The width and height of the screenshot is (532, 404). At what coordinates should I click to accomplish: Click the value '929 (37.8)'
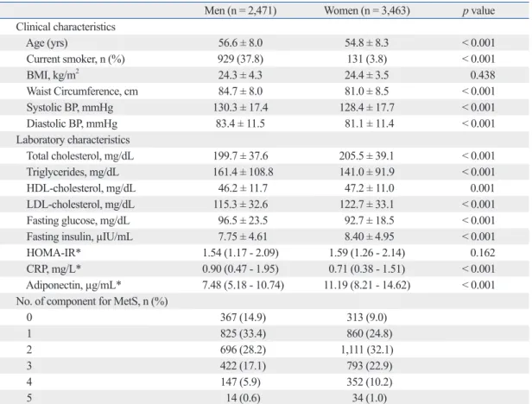pyautogui.click(x=240, y=59)
